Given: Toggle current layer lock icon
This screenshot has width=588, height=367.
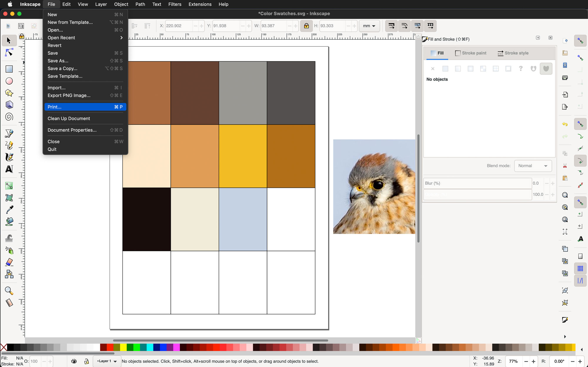Looking at the screenshot, I should click(x=86, y=361).
